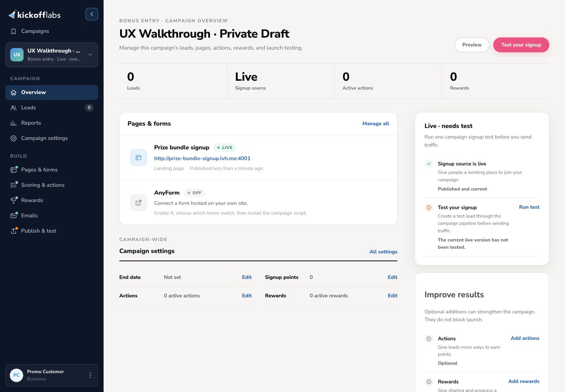Click the AnyForm external link icon
565x392 pixels.
click(x=139, y=203)
